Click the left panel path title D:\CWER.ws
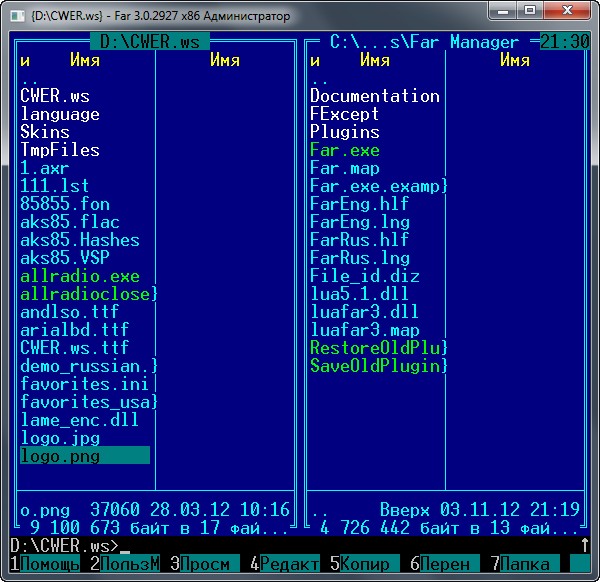The width and height of the screenshot is (600, 582). (x=149, y=42)
